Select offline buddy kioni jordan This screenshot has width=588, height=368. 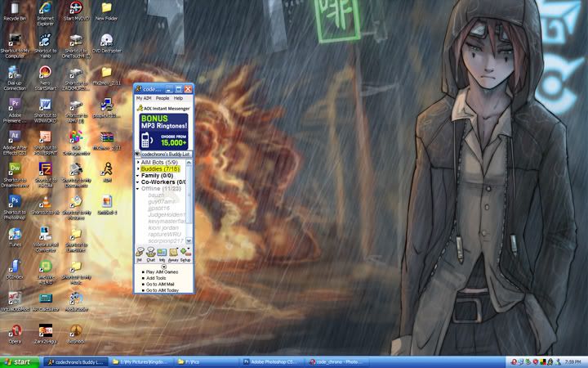163,228
